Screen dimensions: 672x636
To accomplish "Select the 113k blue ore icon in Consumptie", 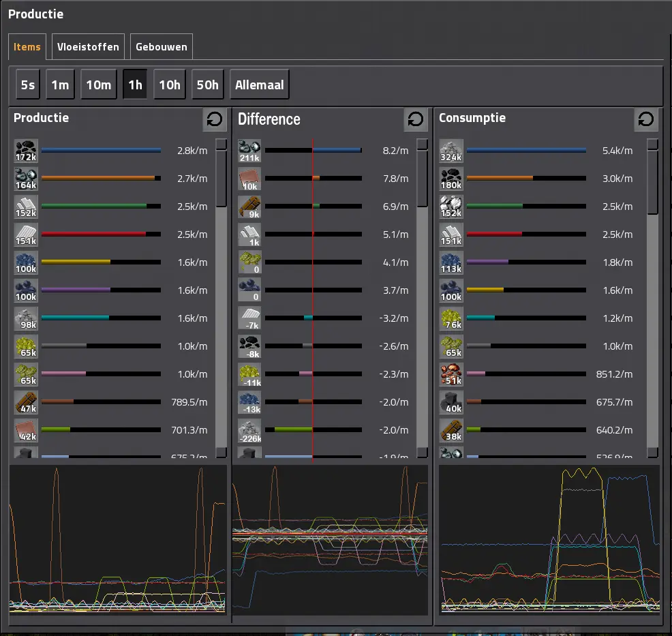I will [x=451, y=262].
